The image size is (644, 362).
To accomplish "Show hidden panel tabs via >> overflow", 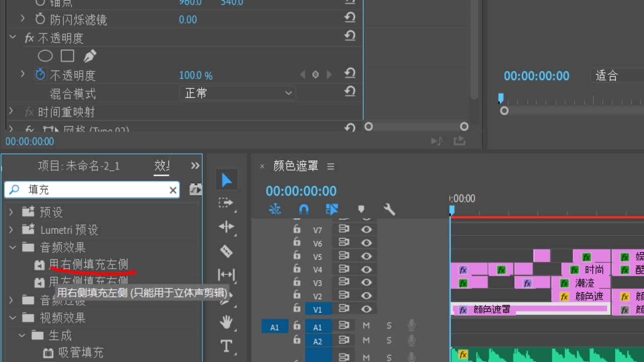I will pyautogui.click(x=195, y=165).
